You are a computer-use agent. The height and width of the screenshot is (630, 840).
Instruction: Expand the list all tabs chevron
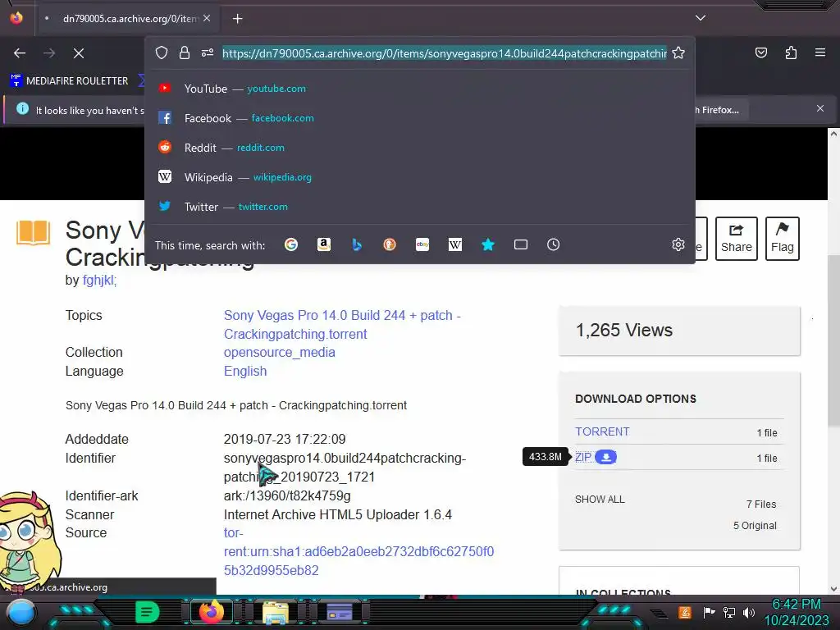(x=701, y=18)
